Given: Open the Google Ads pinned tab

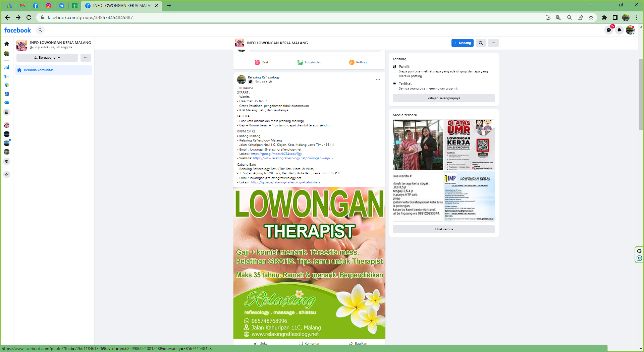Looking at the screenshot, I should [x=9, y=6].
